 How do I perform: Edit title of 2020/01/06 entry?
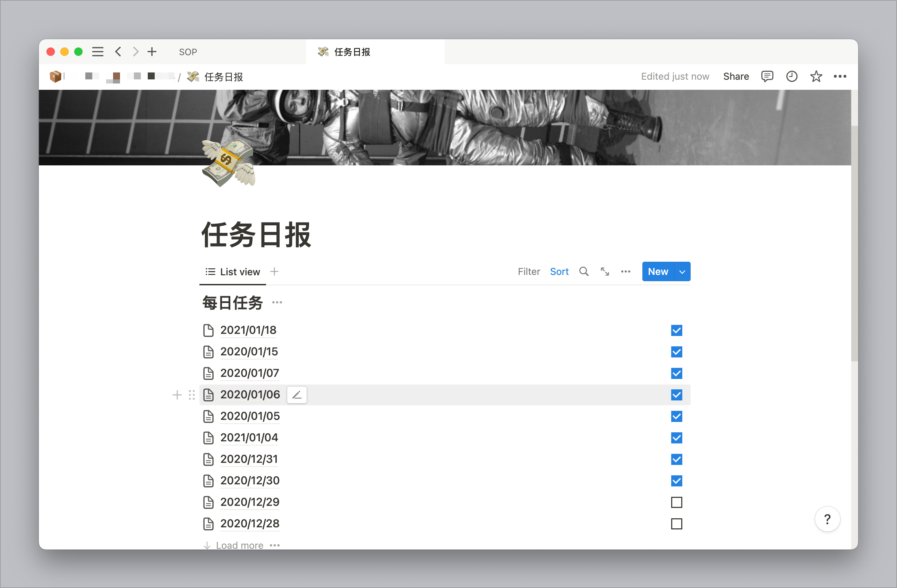coord(297,395)
